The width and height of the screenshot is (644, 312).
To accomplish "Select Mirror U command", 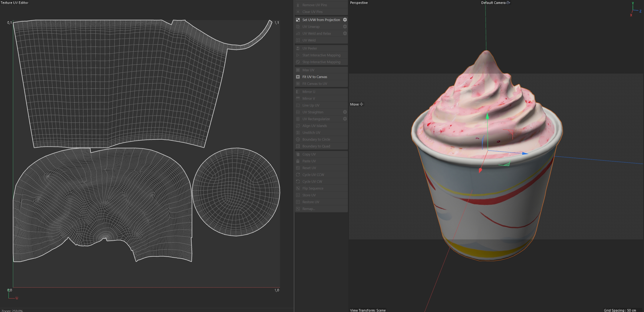I will tap(309, 92).
